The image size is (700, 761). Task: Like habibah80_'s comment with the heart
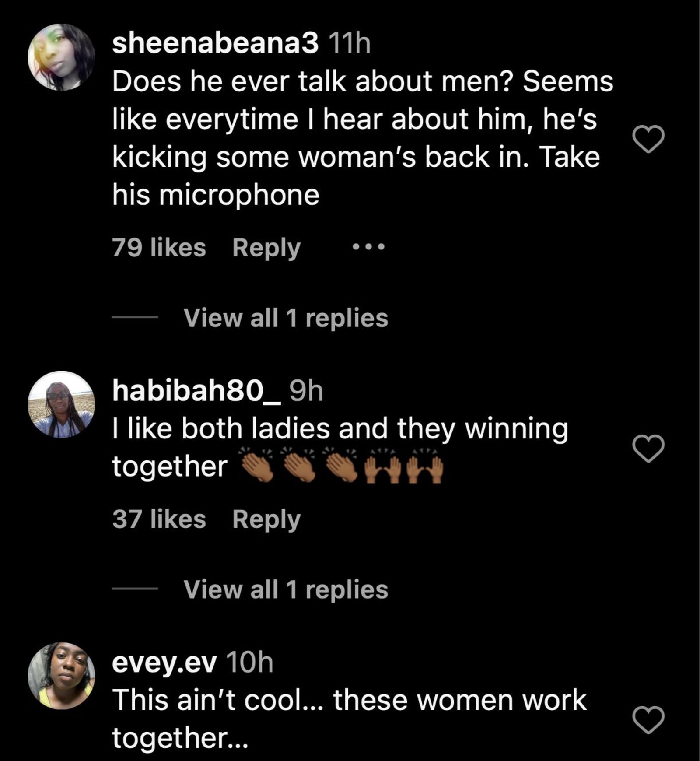click(648, 449)
